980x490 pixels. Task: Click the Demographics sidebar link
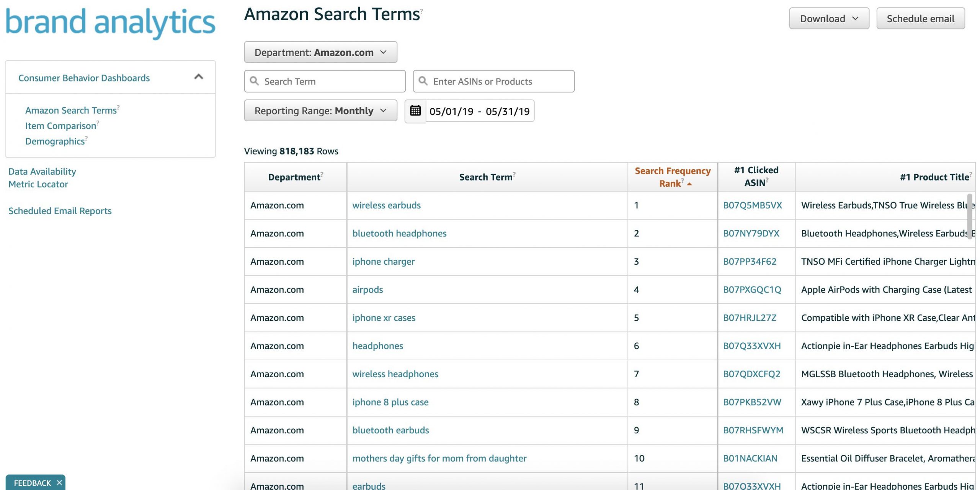pos(56,141)
